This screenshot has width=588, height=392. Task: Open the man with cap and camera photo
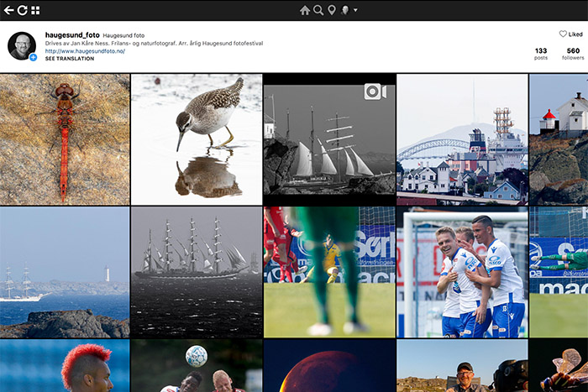pyautogui.click(x=462, y=366)
